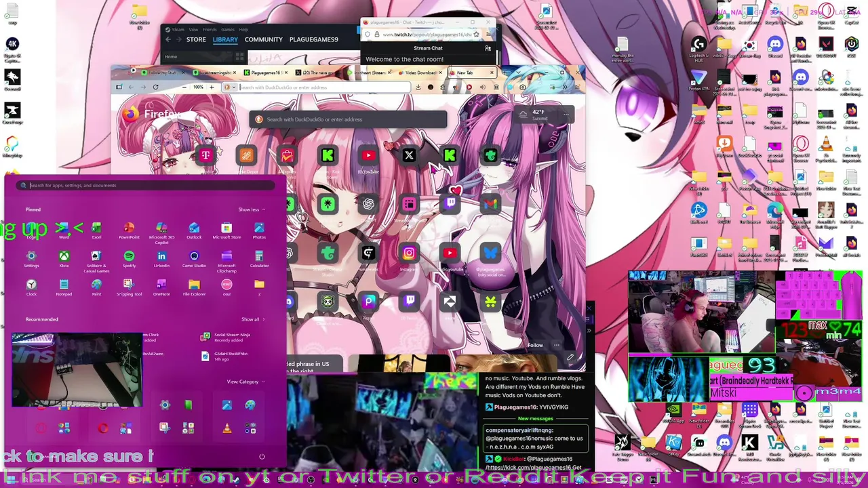The height and width of the screenshot is (488, 868).
Task: Open Photos app in Start menu
Action: (259, 230)
